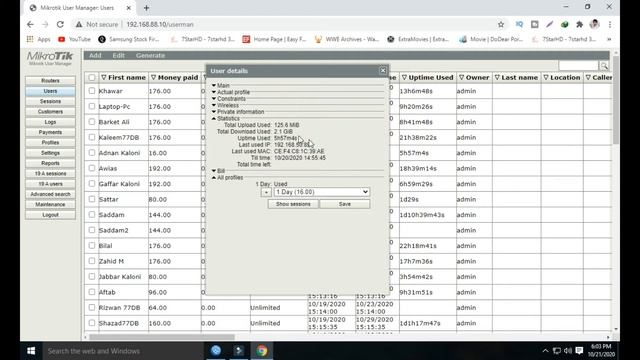
Task: Open the 1 Day (16.00) profile dropdown
Action: pos(322,192)
